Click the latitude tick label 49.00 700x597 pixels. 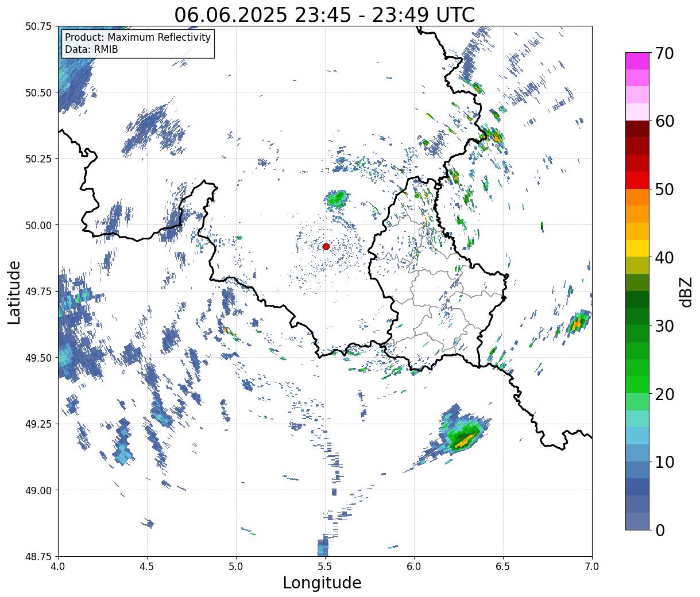(x=38, y=490)
